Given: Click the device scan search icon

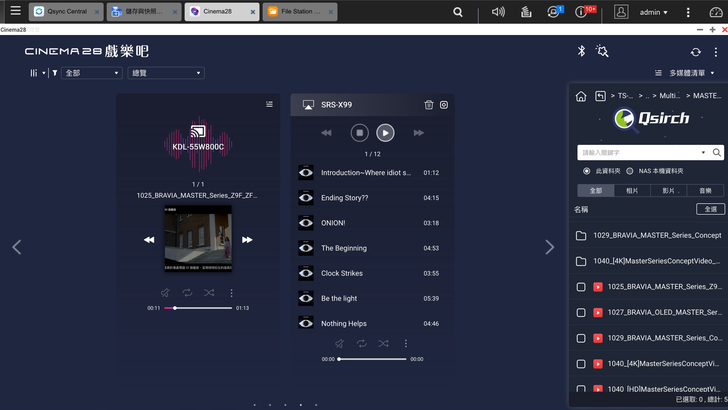Looking at the screenshot, I should [x=602, y=51].
